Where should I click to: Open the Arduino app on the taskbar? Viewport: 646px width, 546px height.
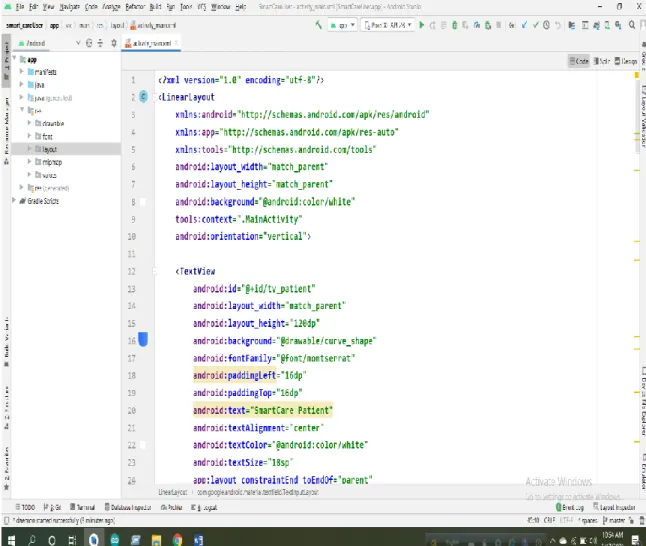tap(115, 539)
